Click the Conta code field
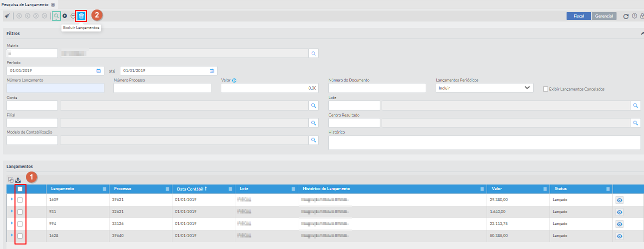Screen dimensions: 644x249 (32, 105)
